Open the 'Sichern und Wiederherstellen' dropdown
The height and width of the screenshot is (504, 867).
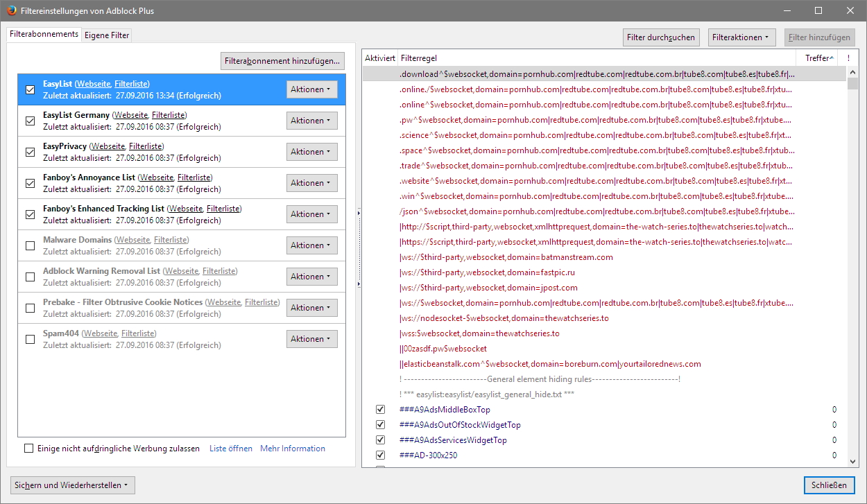pyautogui.click(x=73, y=485)
